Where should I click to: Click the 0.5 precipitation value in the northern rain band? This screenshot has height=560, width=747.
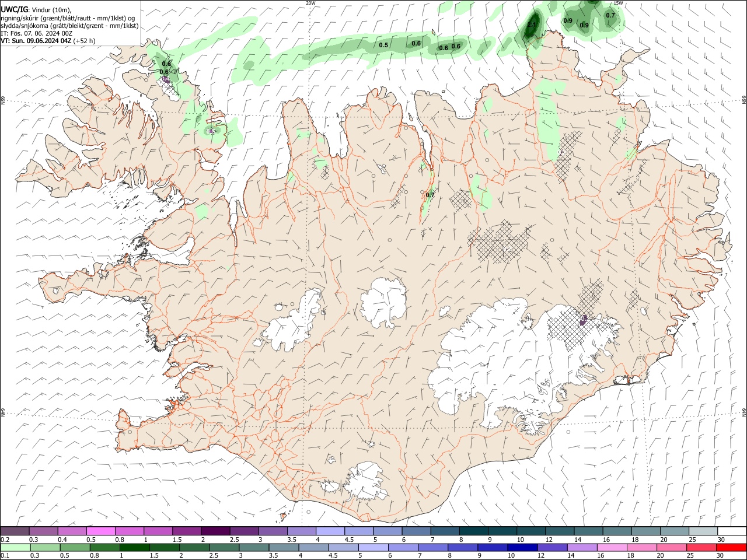click(383, 45)
